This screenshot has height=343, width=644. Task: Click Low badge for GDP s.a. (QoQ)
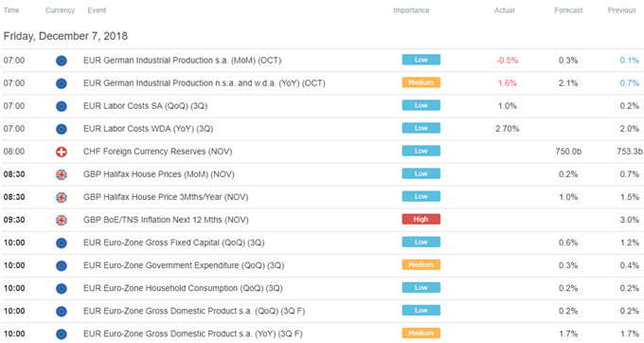(421, 311)
